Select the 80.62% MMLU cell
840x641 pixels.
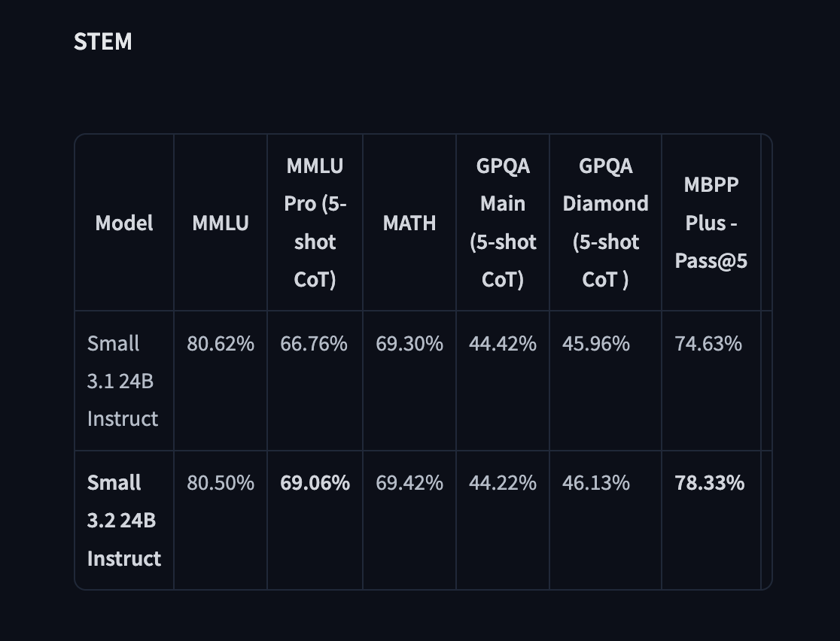221,343
